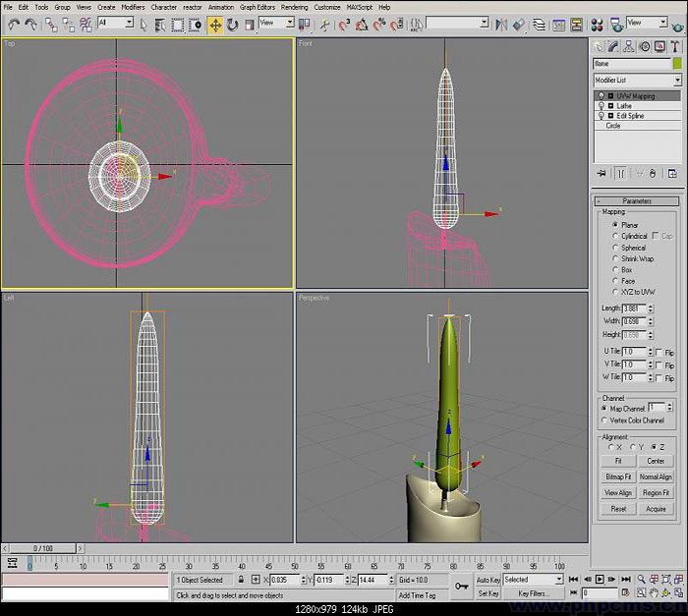This screenshot has height=616, width=688.
Task: Open the Layer Manager icon
Action: pyautogui.click(x=540, y=25)
